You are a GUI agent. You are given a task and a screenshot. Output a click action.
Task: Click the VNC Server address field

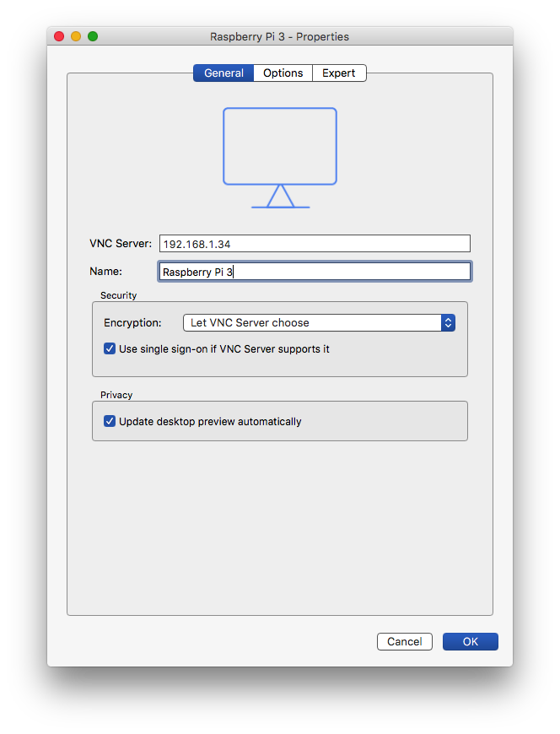(315, 244)
